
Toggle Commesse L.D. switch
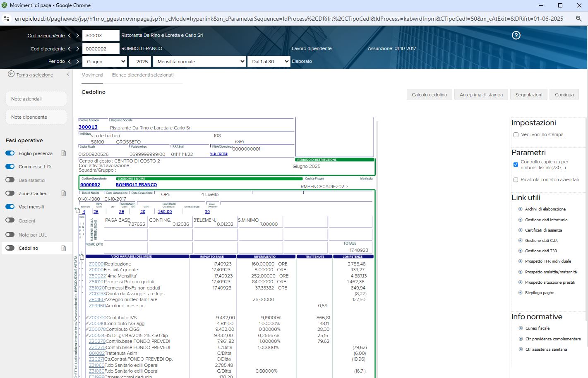point(10,167)
